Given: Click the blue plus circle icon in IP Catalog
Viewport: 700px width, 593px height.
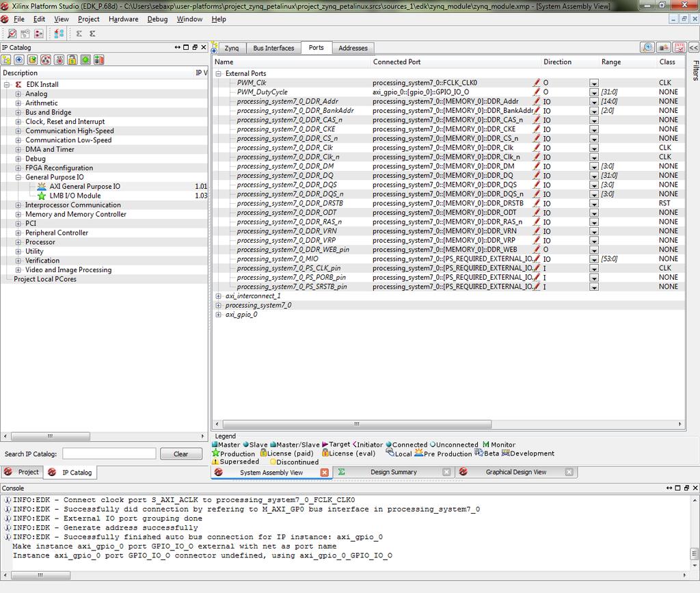Looking at the screenshot, I should tap(19, 60).
